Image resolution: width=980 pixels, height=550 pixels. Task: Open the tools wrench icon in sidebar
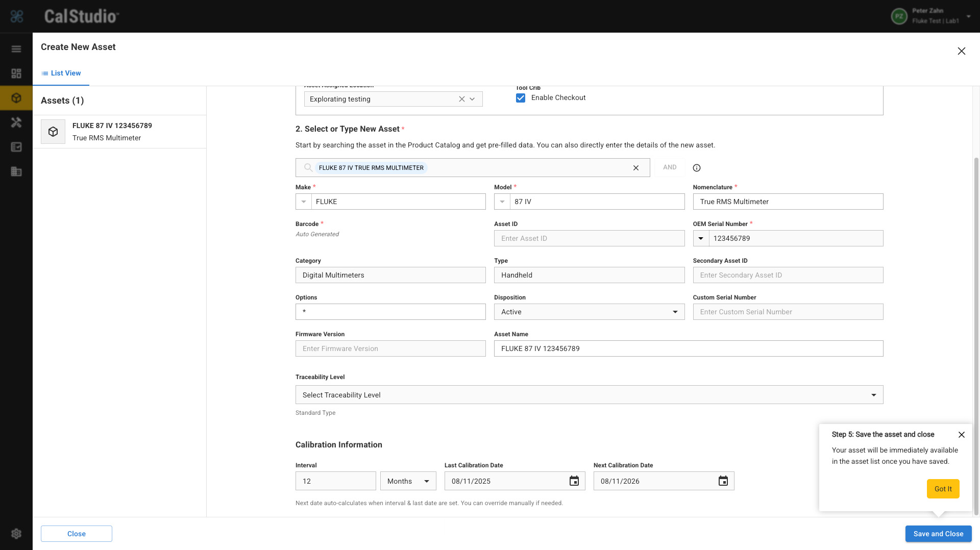click(16, 122)
